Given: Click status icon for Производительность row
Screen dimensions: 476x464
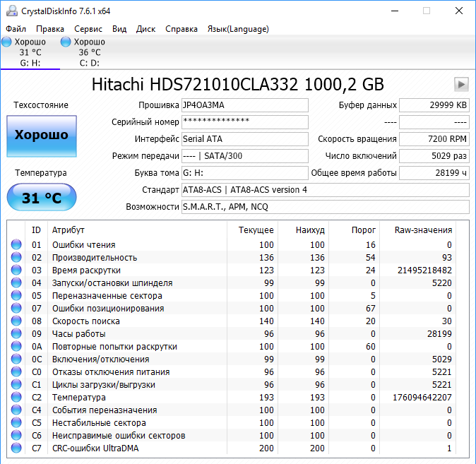Looking at the screenshot, I should tap(16, 257).
